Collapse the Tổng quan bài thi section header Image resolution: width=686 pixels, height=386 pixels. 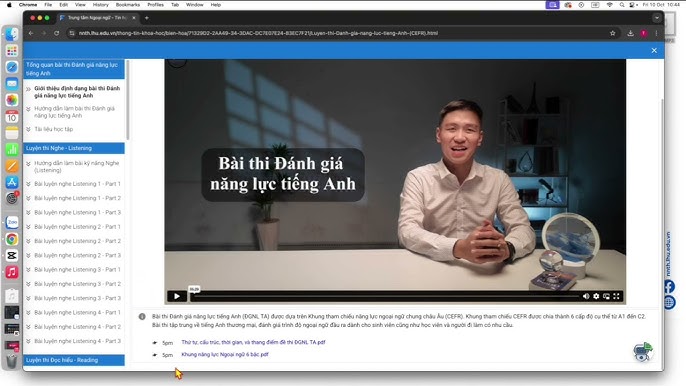click(74, 69)
